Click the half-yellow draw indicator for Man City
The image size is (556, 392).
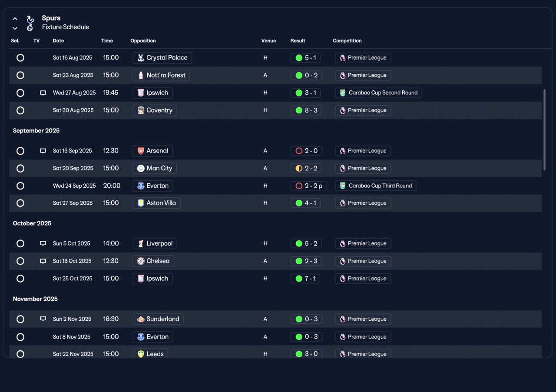coord(299,168)
